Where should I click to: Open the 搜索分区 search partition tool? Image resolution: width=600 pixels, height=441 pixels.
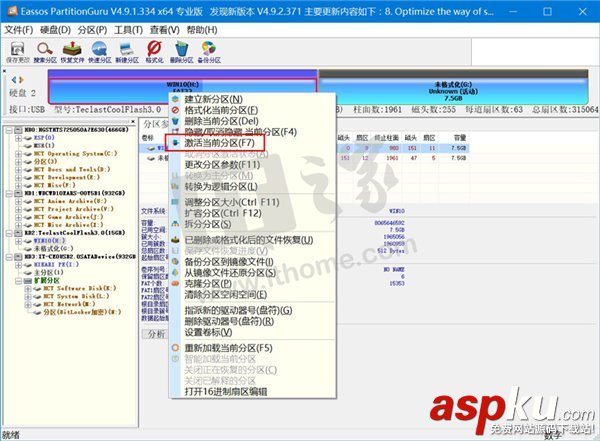tap(45, 52)
